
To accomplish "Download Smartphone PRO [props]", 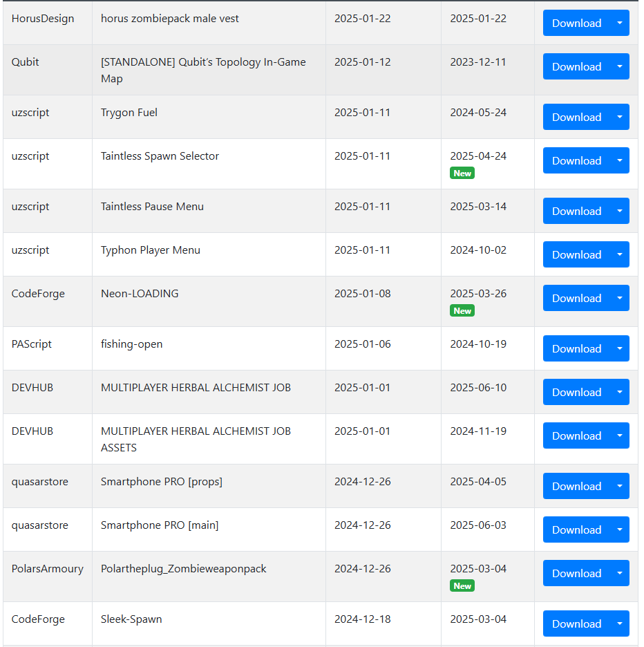I will (x=576, y=486).
